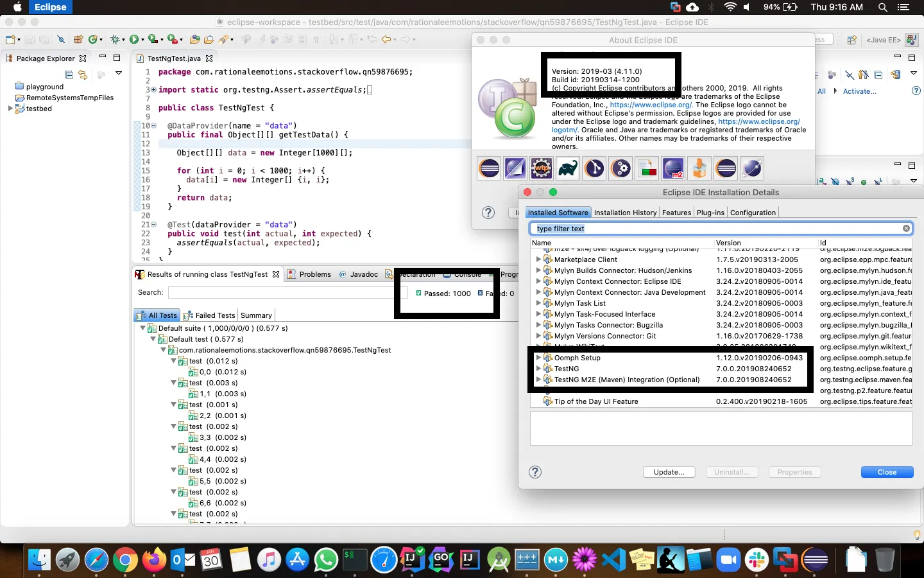Run the program with green Run icon

coord(134,39)
